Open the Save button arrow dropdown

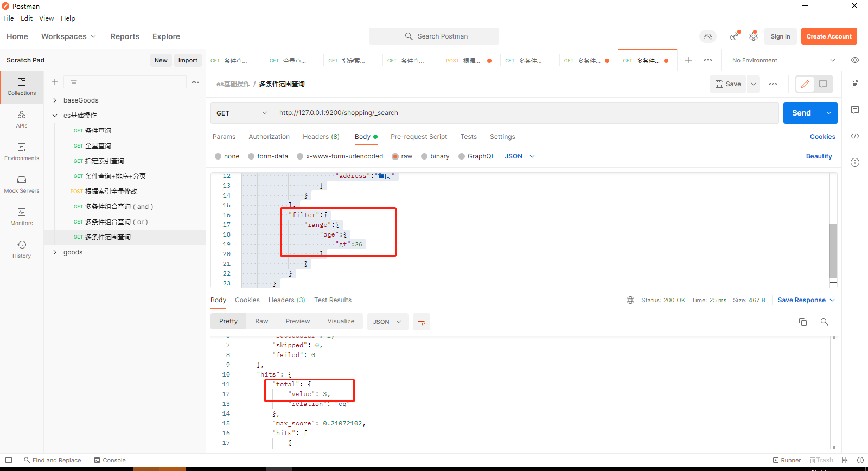pyautogui.click(x=754, y=84)
